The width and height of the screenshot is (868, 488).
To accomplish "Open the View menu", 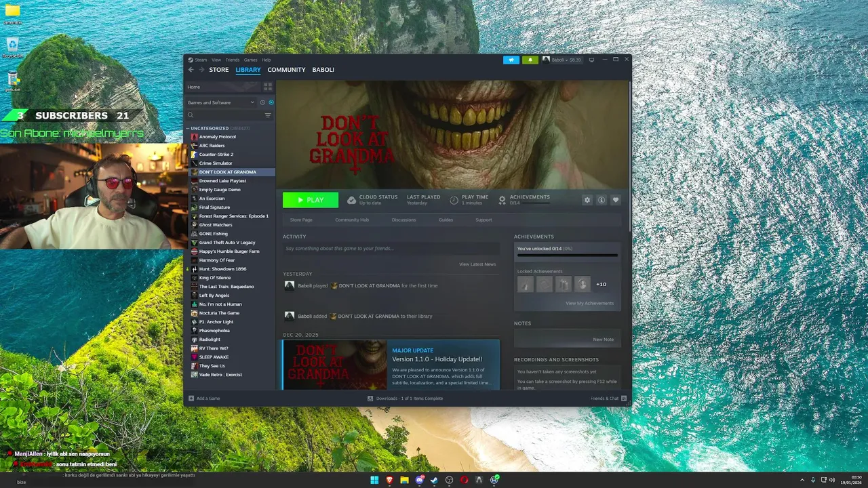I will (x=216, y=60).
